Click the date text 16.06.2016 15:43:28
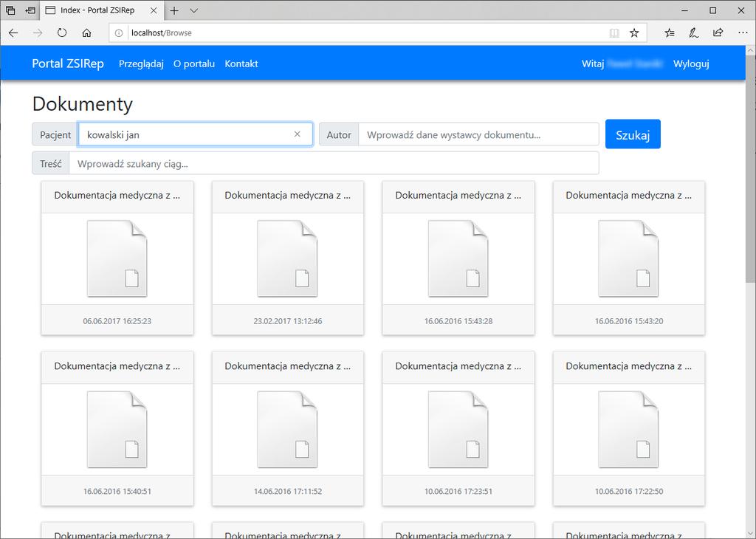Image resolution: width=756 pixels, height=539 pixels. [458, 321]
